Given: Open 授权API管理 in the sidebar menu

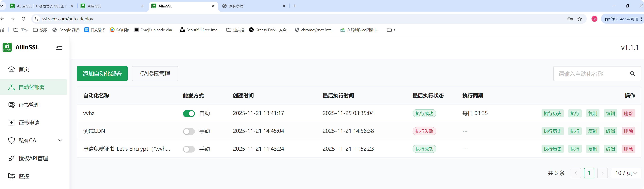Looking at the screenshot, I should click(33, 158).
